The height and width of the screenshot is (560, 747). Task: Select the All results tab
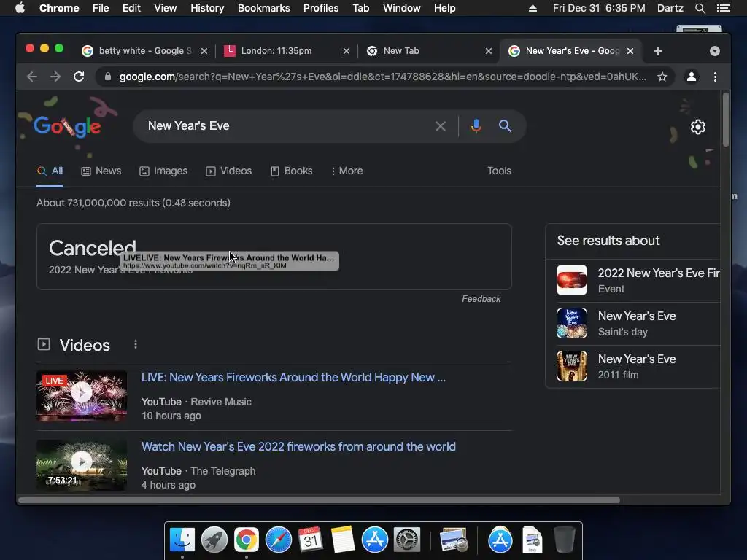pyautogui.click(x=50, y=171)
